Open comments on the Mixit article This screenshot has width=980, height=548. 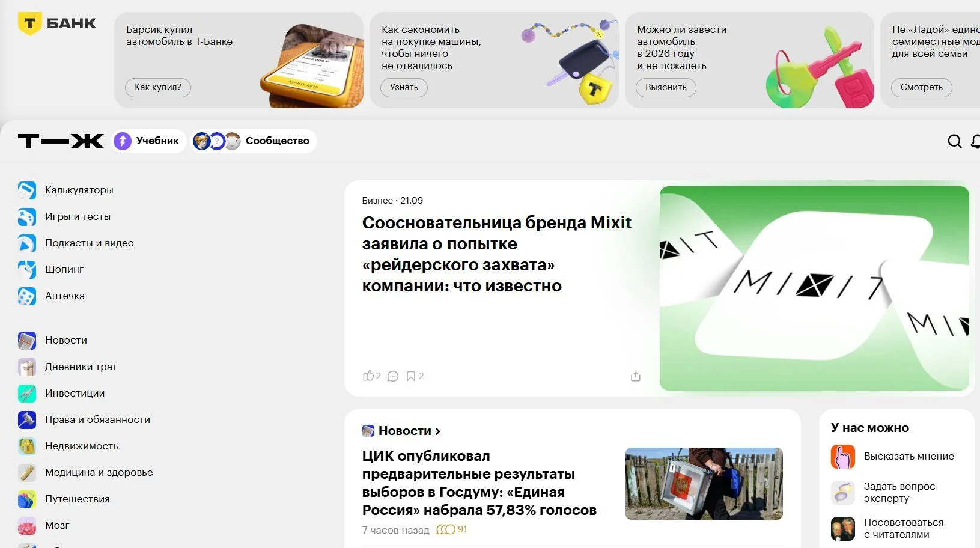point(393,376)
